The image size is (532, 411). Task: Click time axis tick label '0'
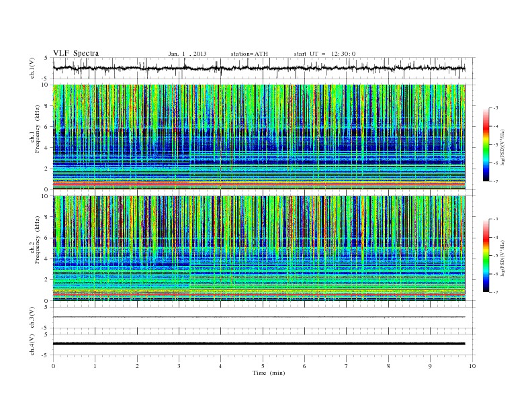[53, 366]
